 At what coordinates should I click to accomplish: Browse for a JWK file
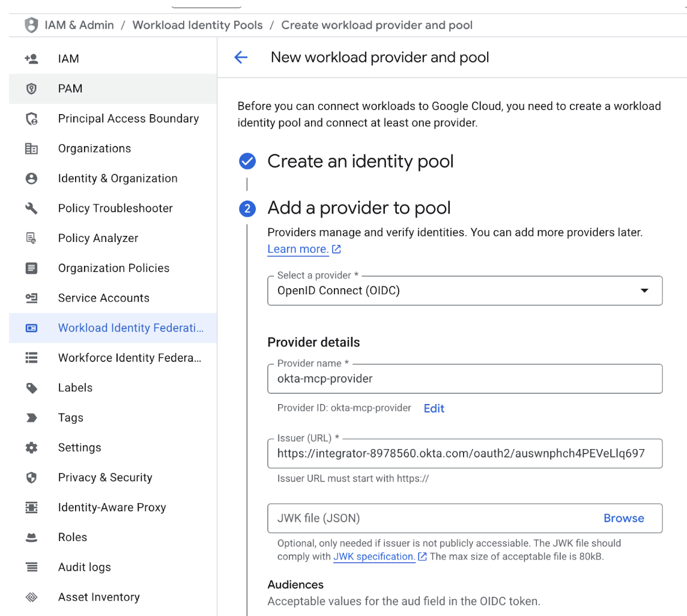(623, 518)
